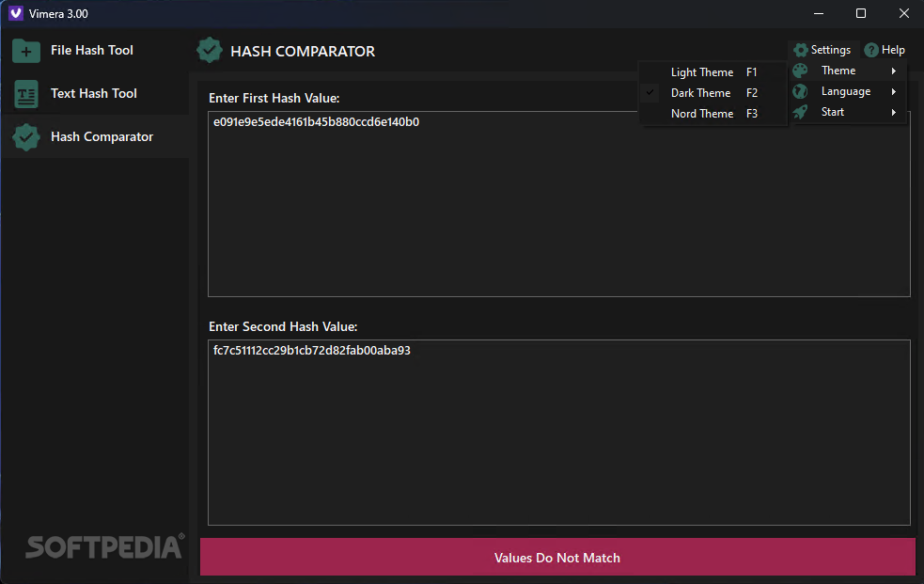The width and height of the screenshot is (924, 584).
Task: Maximize the Vimera window
Action: tap(861, 13)
